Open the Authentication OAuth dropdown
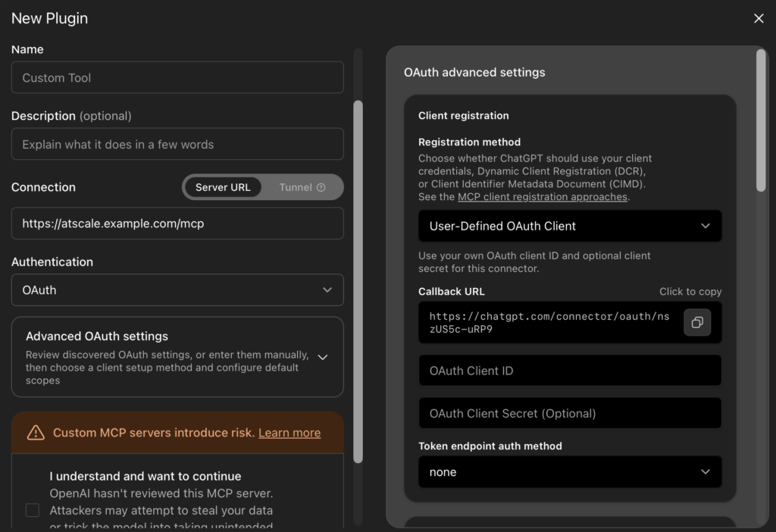The height and width of the screenshot is (532, 776). (177, 290)
